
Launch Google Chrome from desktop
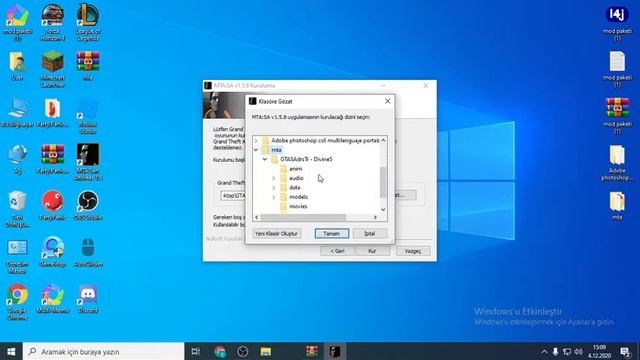tap(17, 302)
